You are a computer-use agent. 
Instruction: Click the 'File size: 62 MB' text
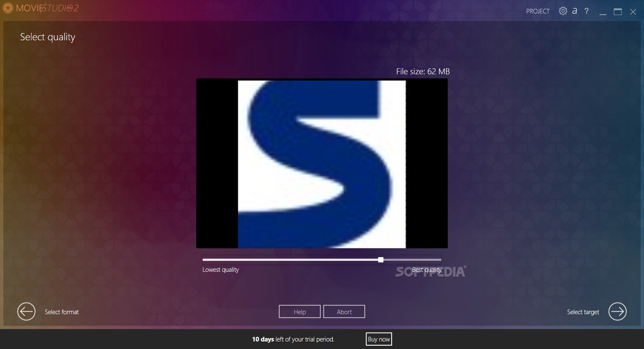point(423,72)
